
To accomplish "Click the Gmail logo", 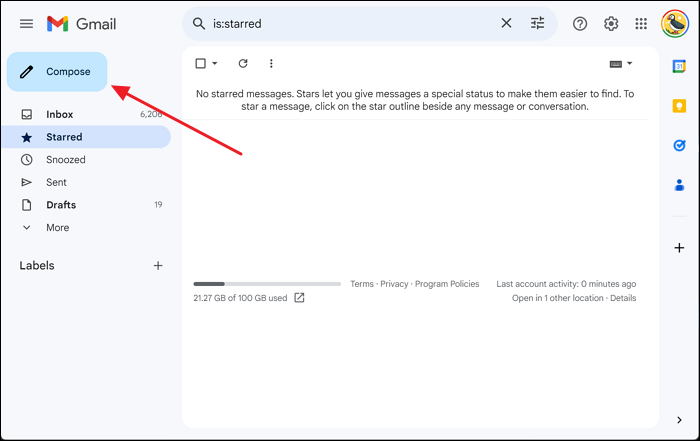I will point(81,24).
